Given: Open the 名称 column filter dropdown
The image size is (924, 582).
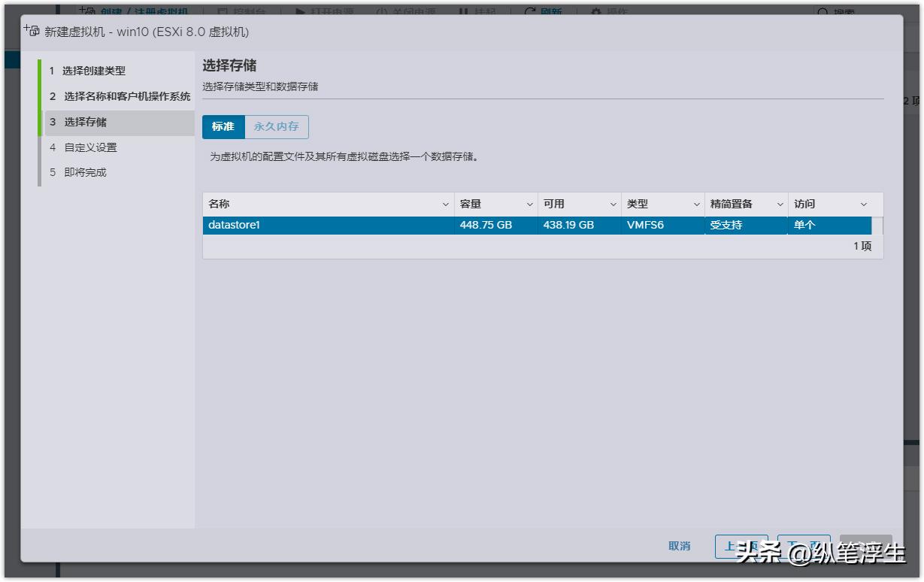Looking at the screenshot, I should [445, 204].
